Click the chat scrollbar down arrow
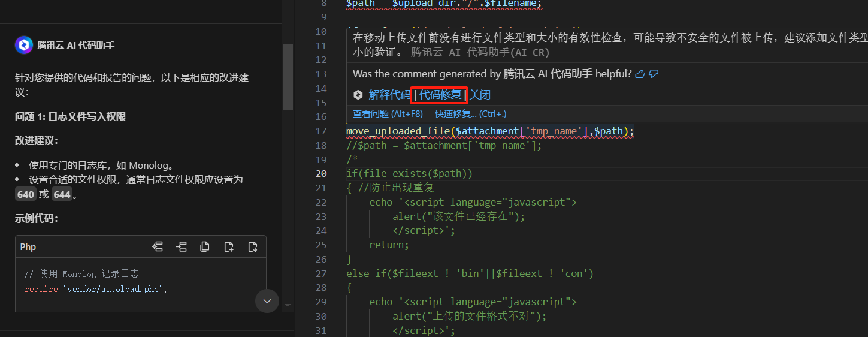Screen dimensions: 868x337 click(288, 305)
